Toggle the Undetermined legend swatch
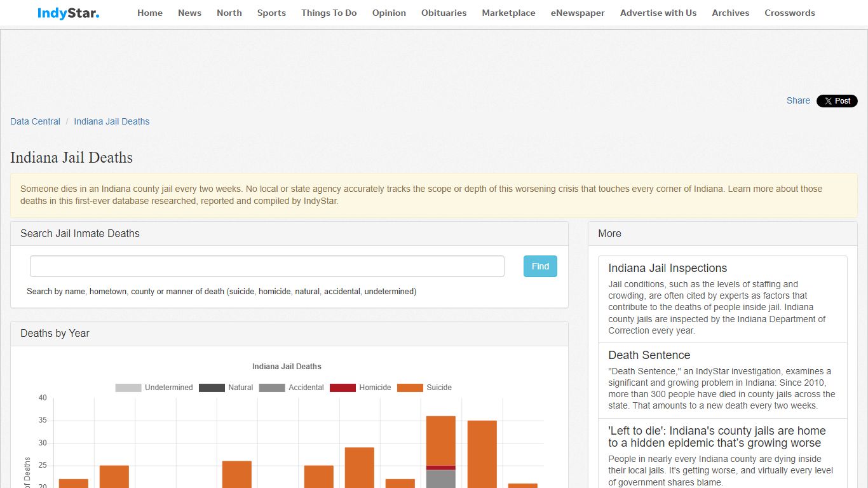The height and width of the screenshot is (488, 868). [128, 388]
